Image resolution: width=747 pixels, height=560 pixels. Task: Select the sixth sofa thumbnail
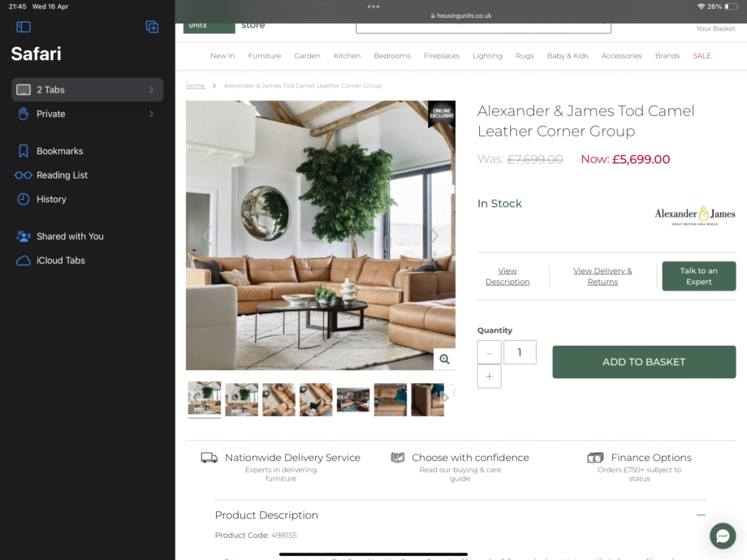coord(391,399)
